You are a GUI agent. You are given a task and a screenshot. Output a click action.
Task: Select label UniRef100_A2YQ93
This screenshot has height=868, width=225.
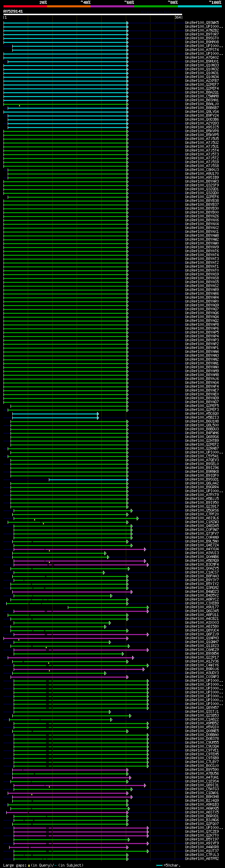coord(202,123)
